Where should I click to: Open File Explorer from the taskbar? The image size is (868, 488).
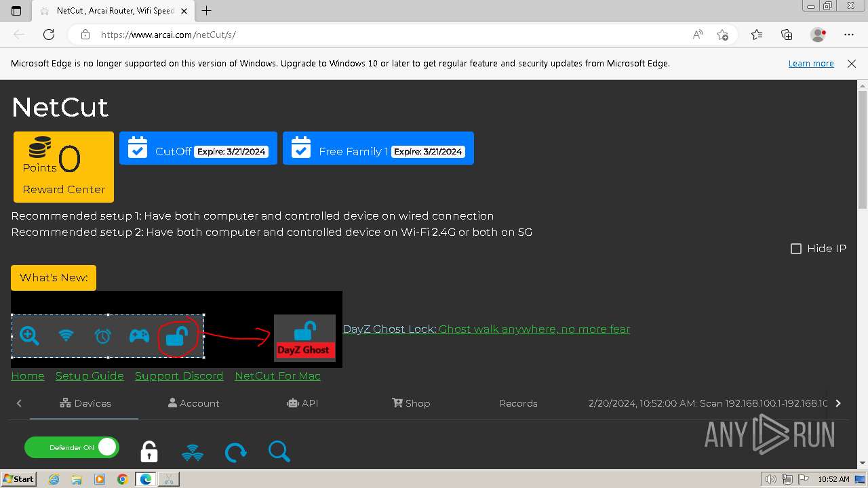click(x=77, y=479)
